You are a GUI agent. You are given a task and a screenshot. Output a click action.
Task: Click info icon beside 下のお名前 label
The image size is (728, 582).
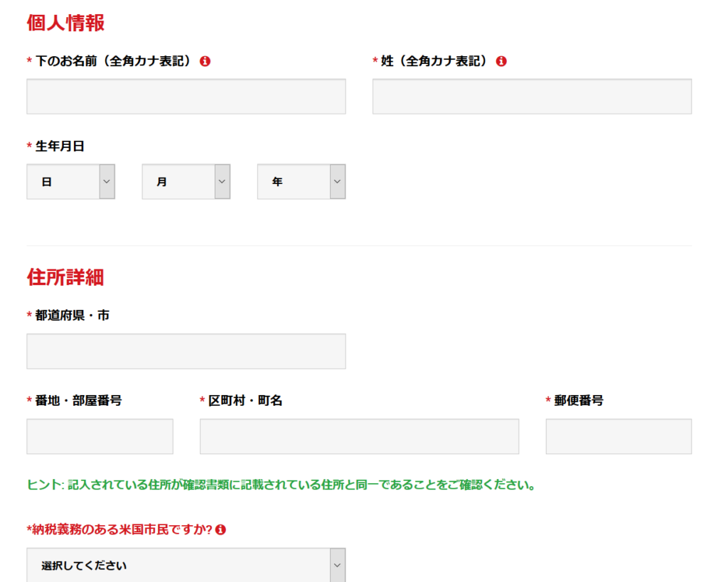pos(205,61)
